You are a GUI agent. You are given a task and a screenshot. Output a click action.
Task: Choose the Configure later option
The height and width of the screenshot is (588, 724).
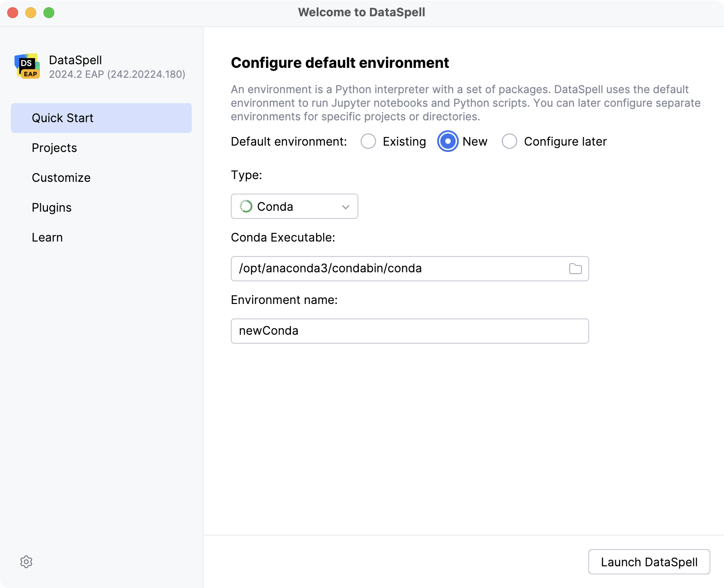510,141
